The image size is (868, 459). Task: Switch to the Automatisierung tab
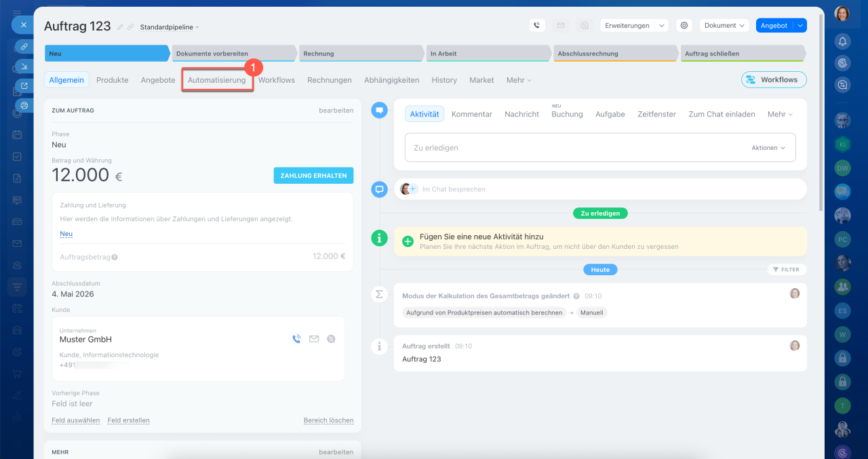(217, 80)
